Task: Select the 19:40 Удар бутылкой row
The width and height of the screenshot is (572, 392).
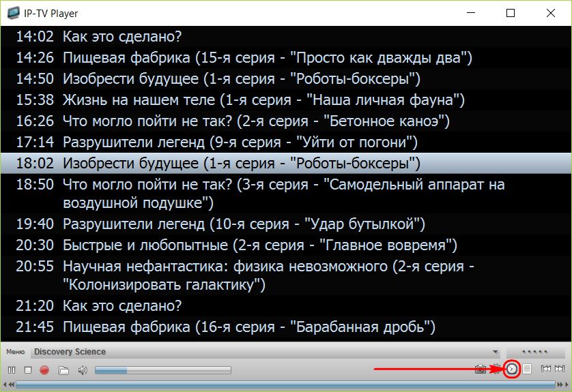Action: [x=286, y=224]
